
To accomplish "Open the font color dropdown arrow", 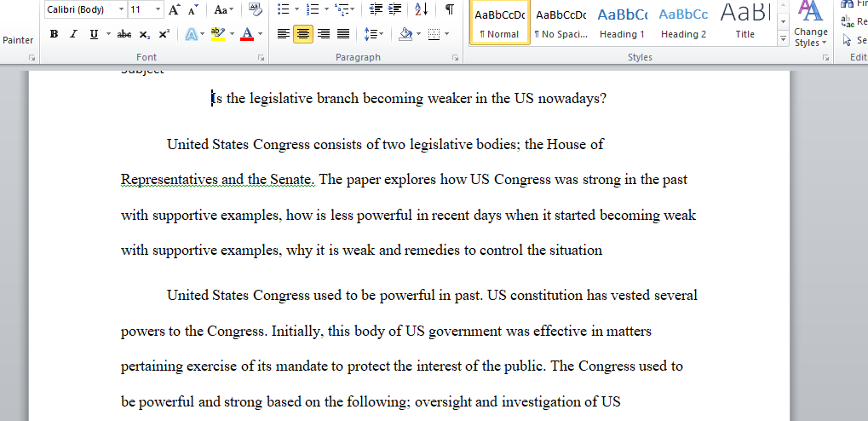I will point(260,34).
